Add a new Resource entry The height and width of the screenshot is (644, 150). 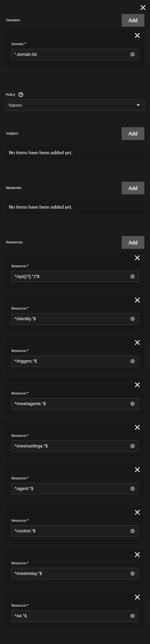point(133,242)
